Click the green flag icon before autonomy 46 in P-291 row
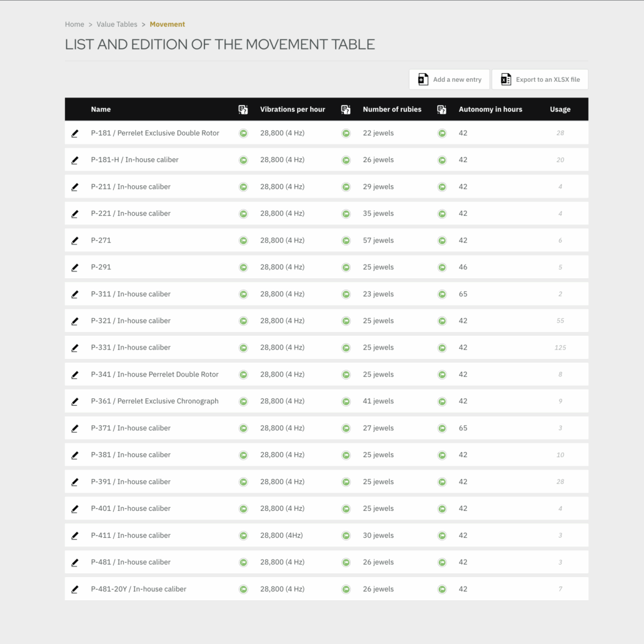 442,268
